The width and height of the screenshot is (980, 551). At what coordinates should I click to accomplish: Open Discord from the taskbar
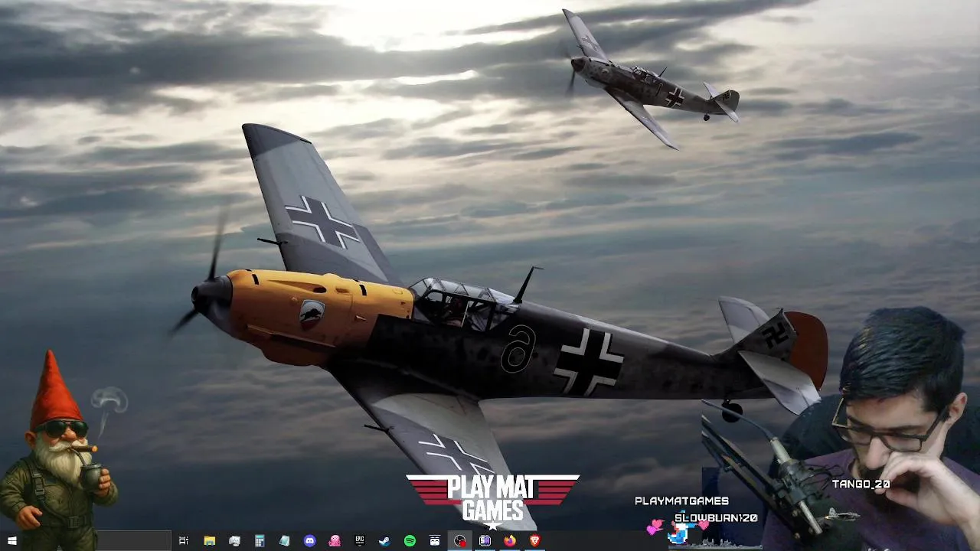tap(309, 541)
